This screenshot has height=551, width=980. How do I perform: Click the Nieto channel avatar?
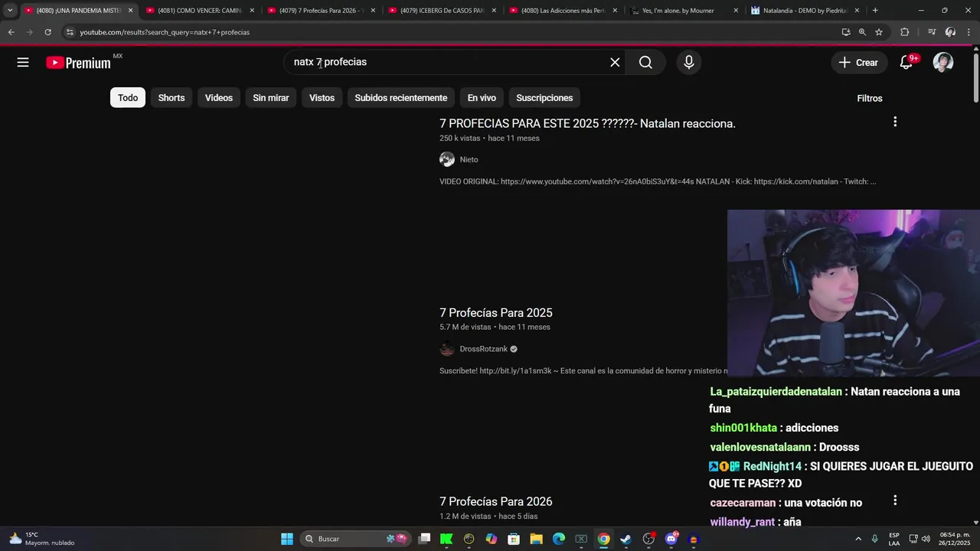pos(447,159)
